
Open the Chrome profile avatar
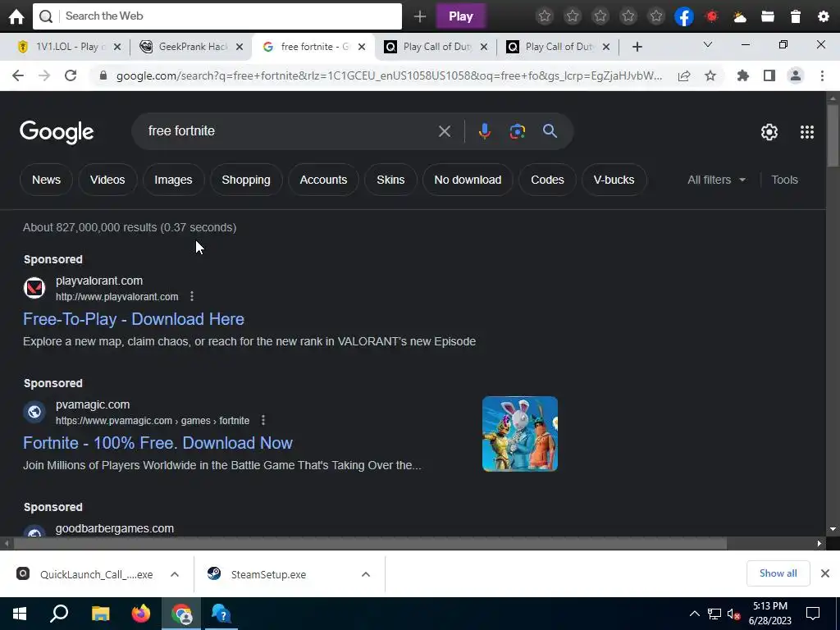796,75
